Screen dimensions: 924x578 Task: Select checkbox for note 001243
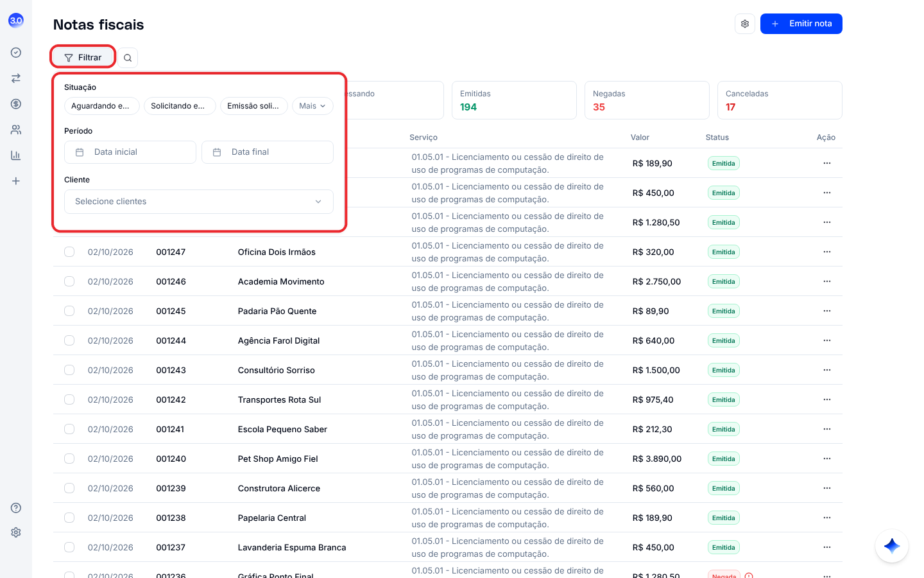(69, 370)
